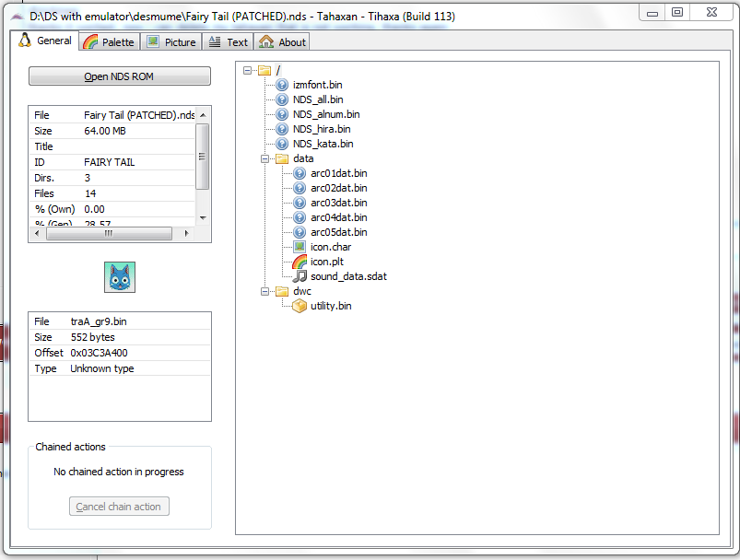The image size is (740, 560).
Task: Click the 0x03C3A400 offset value
Action: point(99,353)
